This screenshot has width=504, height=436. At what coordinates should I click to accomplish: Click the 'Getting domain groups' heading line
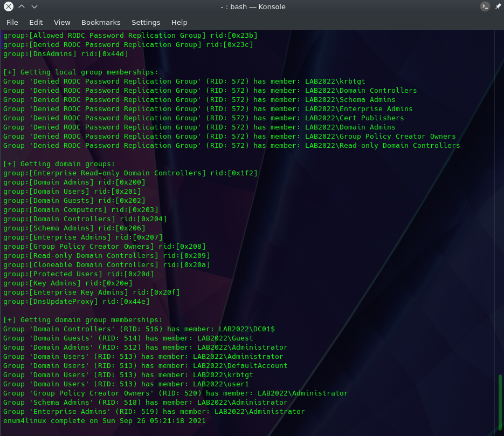click(x=59, y=164)
